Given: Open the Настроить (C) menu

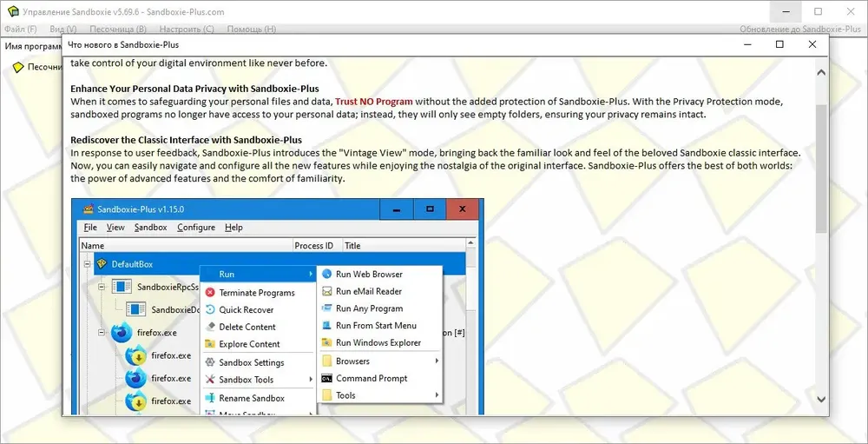Looking at the screenshot, I should (187, 29).
